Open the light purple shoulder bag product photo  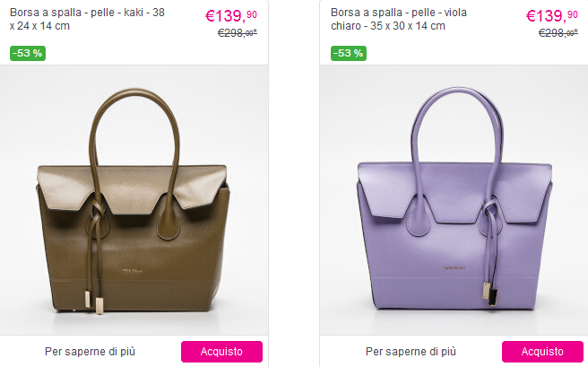454,200
